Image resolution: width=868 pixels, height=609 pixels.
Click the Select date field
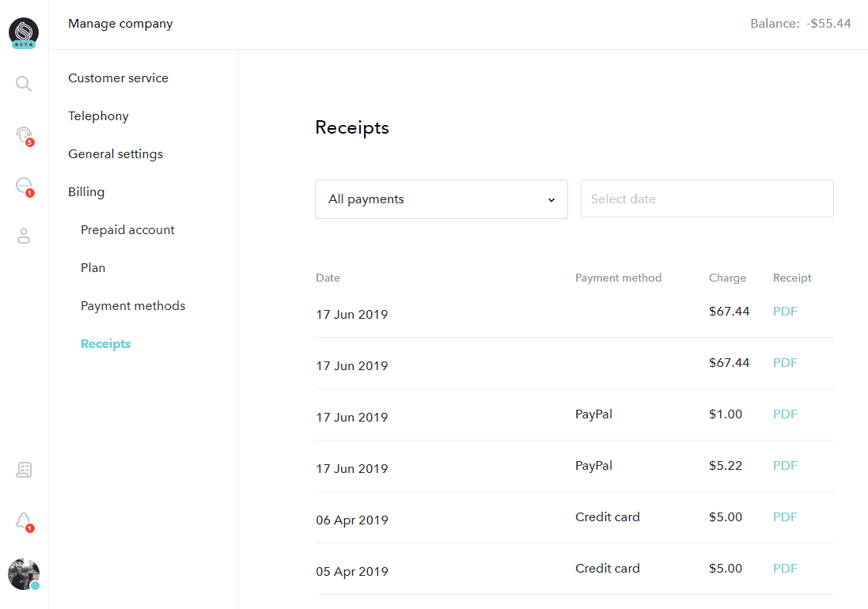click(x=707, y=199)
